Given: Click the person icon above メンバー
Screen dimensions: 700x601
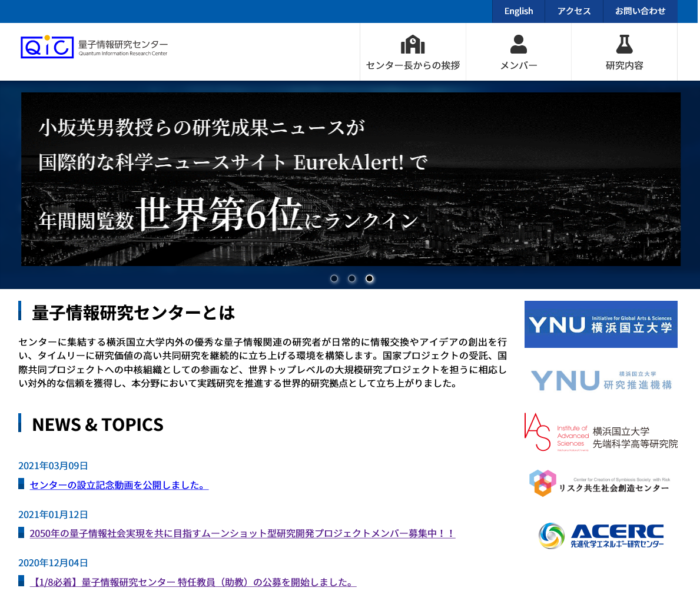Looking at the screenshot, I should (x=518, y=44).
